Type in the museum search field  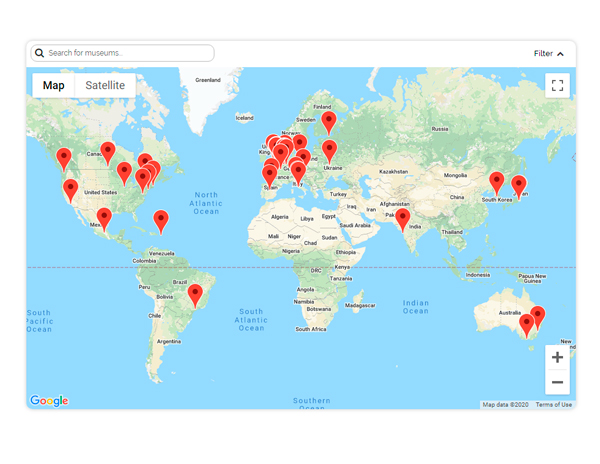128,53
